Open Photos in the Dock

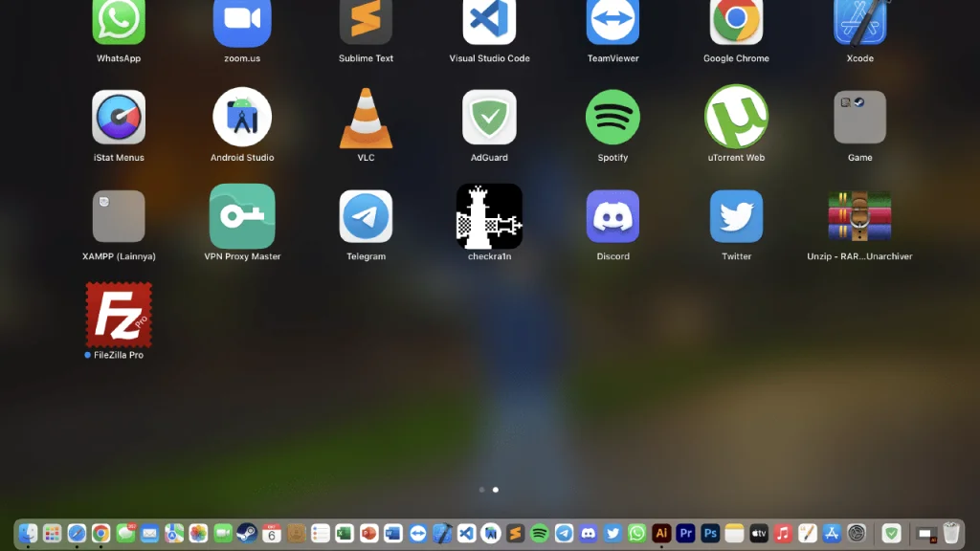point(198,534)
